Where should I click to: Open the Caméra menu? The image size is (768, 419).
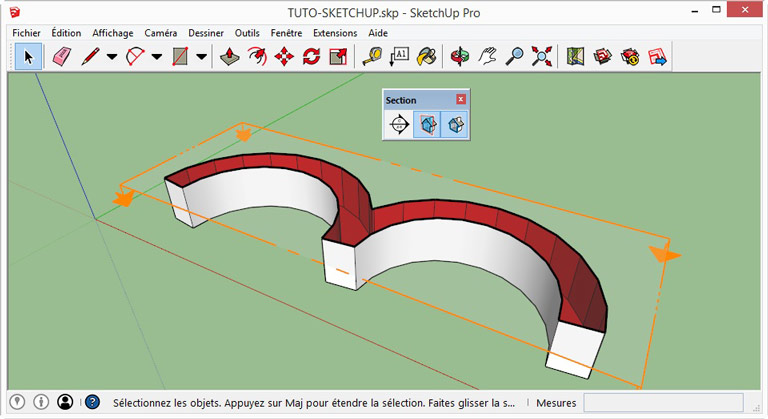(161, 33)
